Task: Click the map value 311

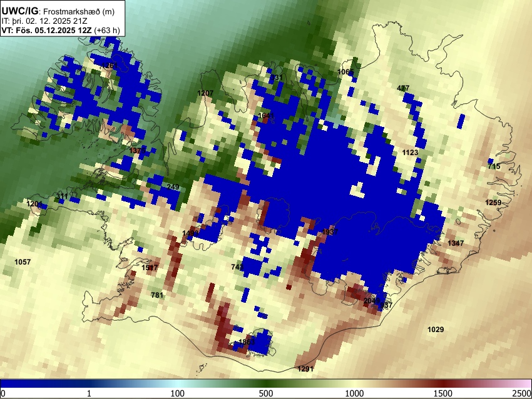Action: pos(62,196)
